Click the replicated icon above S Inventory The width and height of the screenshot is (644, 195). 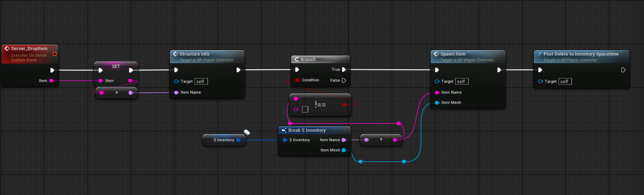click(247, 132)
